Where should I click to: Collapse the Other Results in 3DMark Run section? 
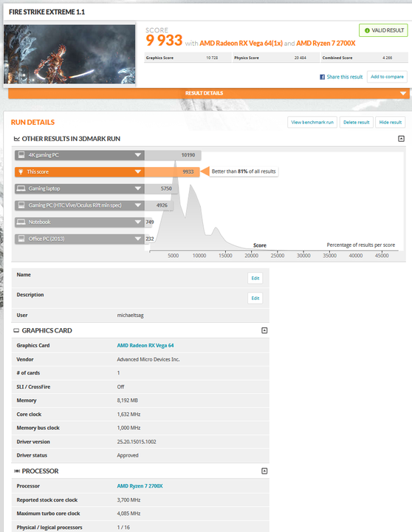401,138
